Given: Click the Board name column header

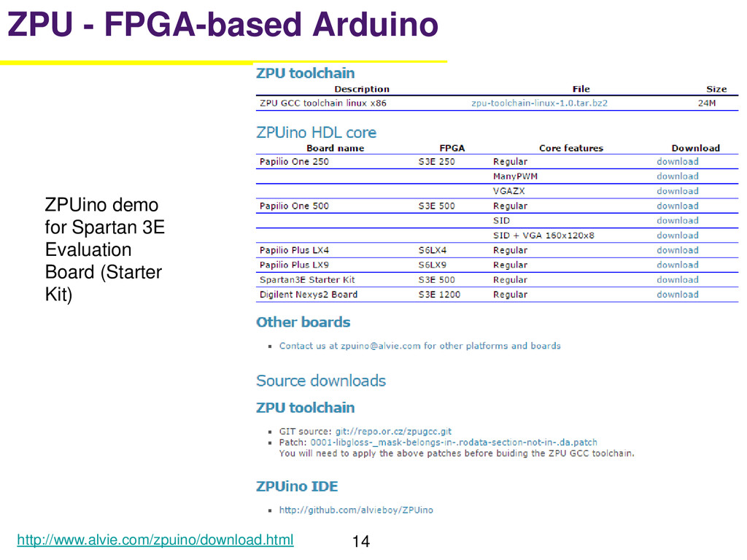Looking at the screenshot, I should point(335,148).
